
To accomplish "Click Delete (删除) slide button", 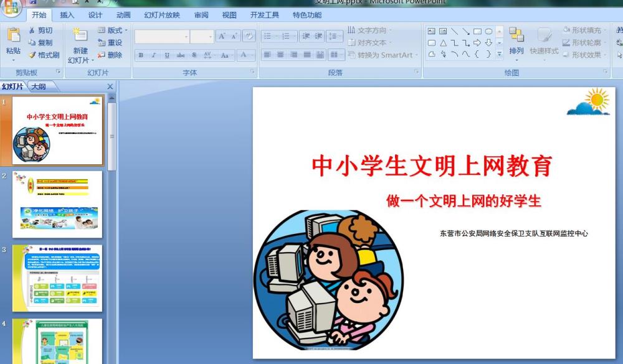I will 110,55.
